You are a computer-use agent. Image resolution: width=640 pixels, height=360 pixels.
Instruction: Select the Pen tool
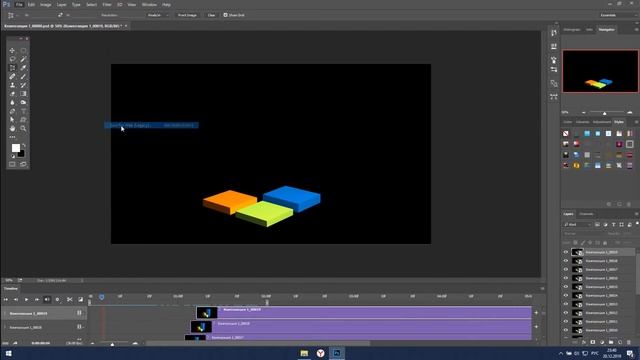click(12, 111)
